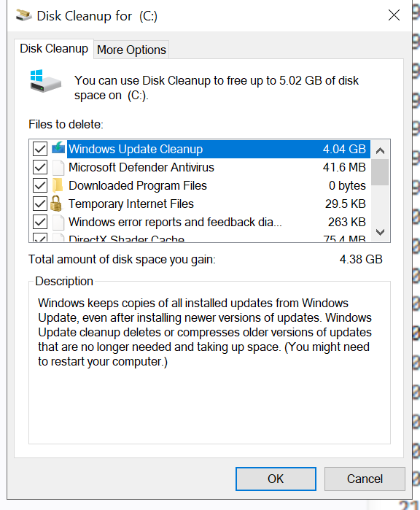
Task: Click the file list scrollbar thumb
Action: (x=380, y=172)
